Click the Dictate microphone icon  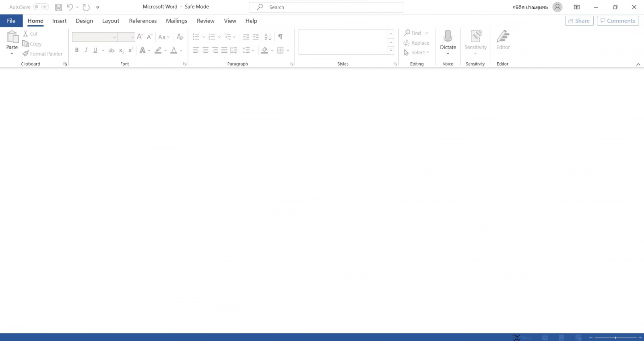pyautogui.click(x=448, y=36)
